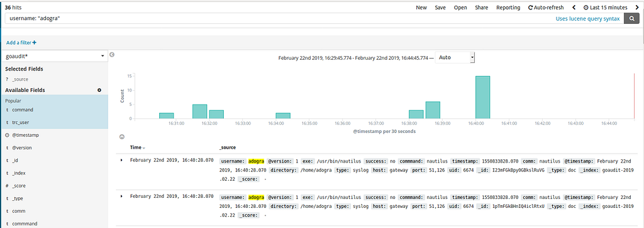Expand the second log entry row
This screenshot has height=228, width=644.
pyautogui.click(x=121, y=196)
